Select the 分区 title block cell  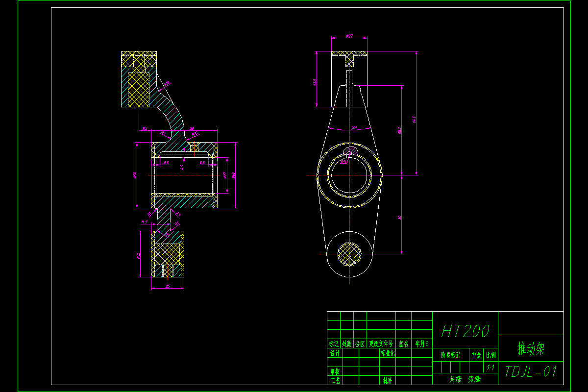pos(360,344)
